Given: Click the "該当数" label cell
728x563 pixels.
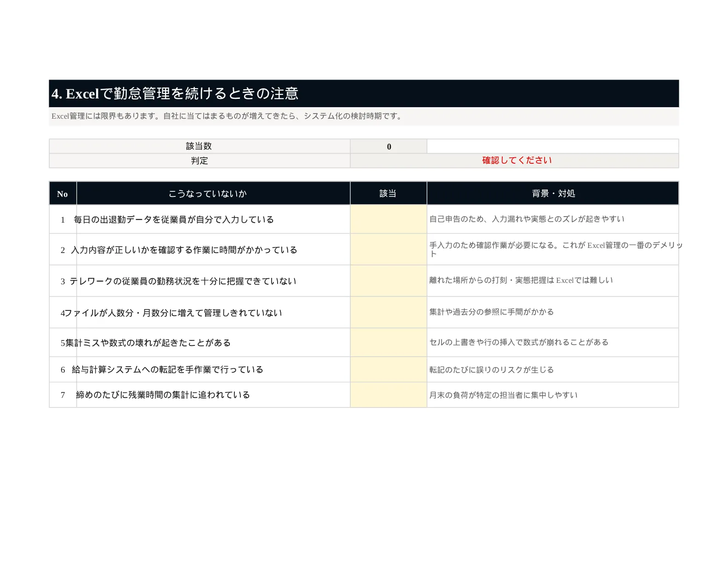Looking at the screenshot, I should 199,146.
